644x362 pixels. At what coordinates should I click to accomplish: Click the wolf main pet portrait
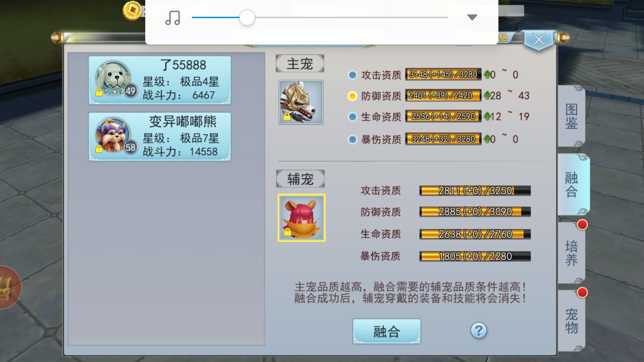coord(301,102)
